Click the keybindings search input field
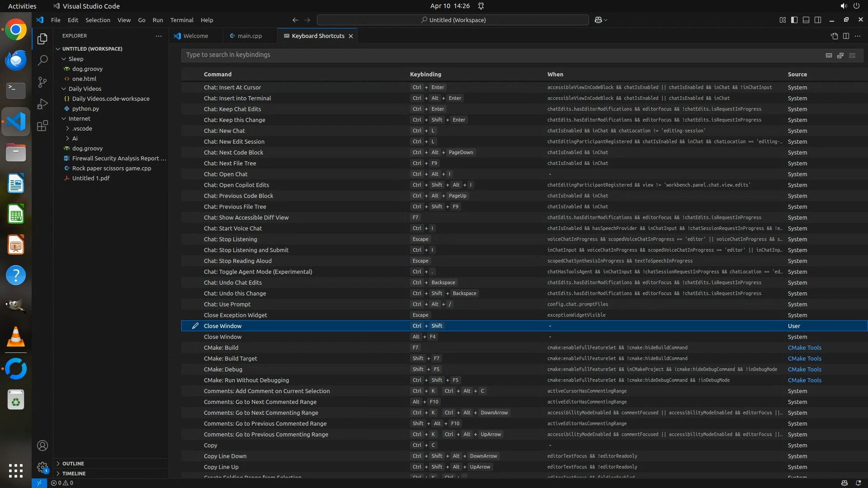 (497, 55)
